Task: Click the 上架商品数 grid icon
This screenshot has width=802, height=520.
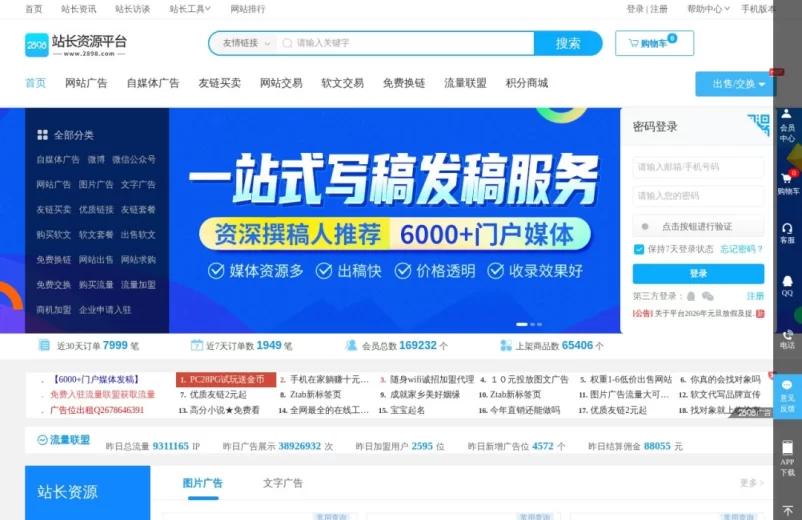Action: (x=506, y=346)
